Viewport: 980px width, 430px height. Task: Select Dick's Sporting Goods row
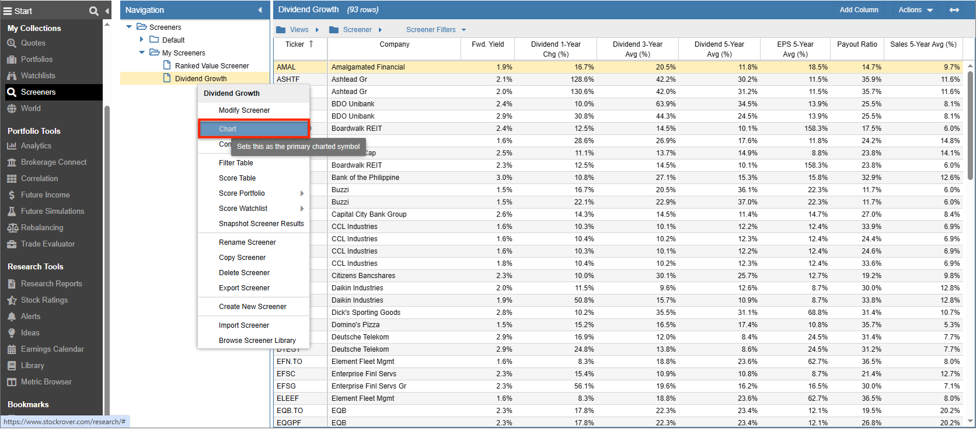point(618,313)
